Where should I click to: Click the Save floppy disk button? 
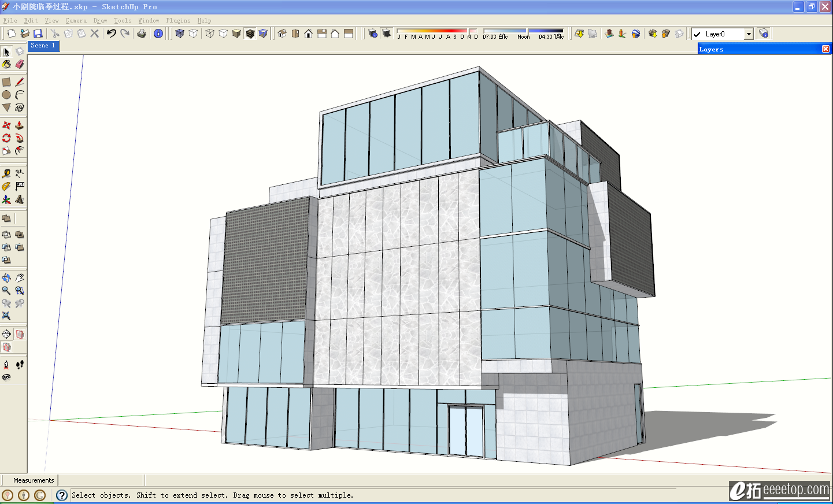click(38, 34)
